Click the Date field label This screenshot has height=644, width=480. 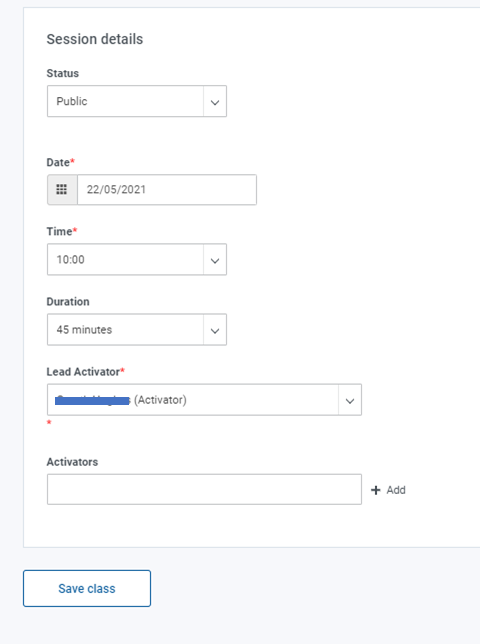pos(58,163)
